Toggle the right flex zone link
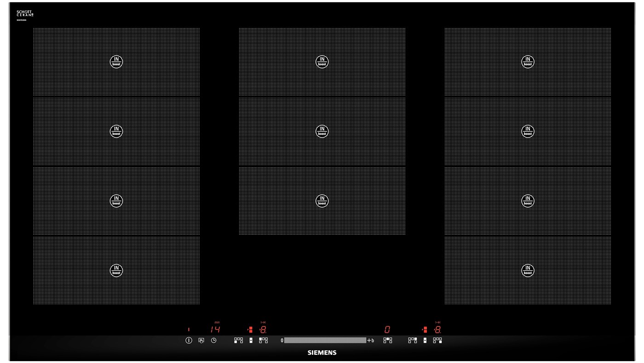The height and width of the screenshot is (363, 644). coord(425,340)
